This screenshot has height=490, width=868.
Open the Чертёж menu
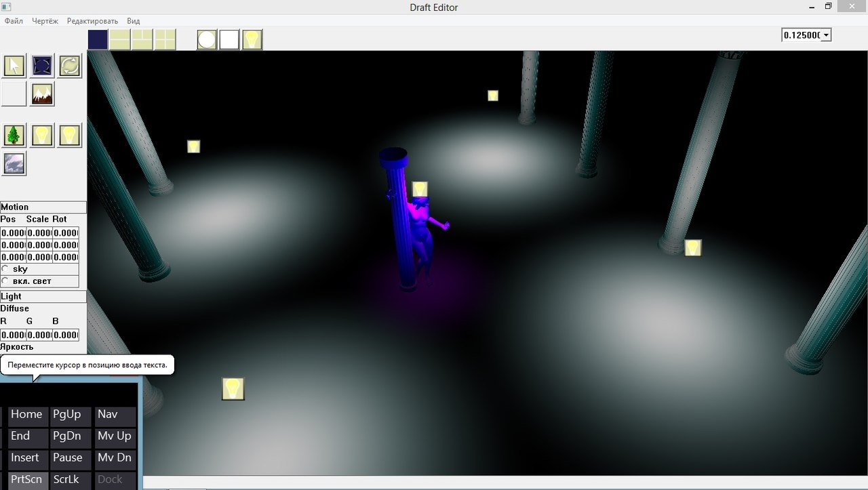tap(45, 21)
